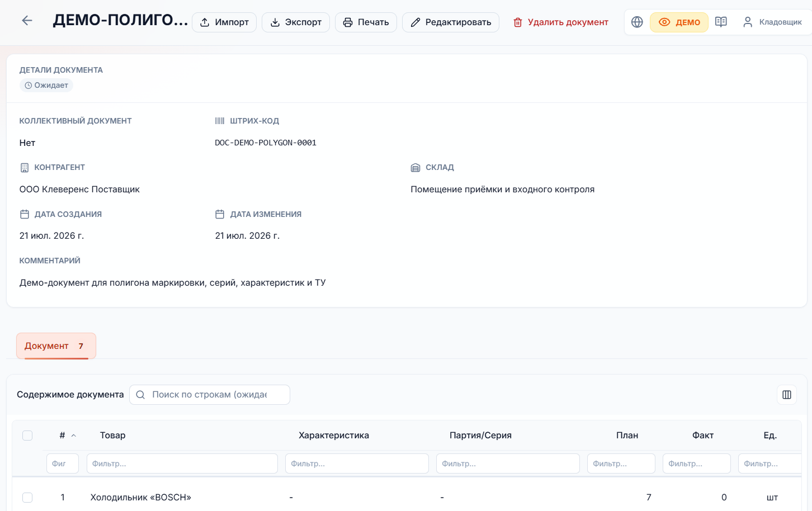Select the Документ tab
This screenshot has height=511, width=812.
(x=56, y=346)
